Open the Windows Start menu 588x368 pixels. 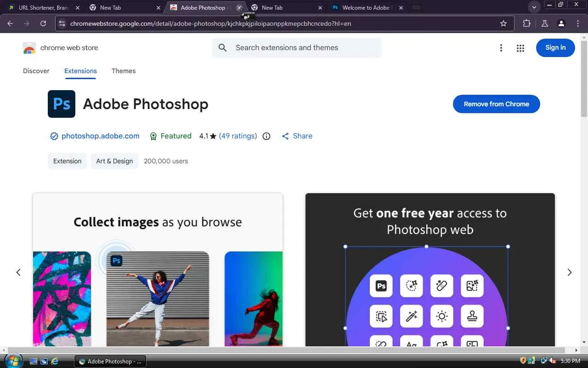[13, 361]
